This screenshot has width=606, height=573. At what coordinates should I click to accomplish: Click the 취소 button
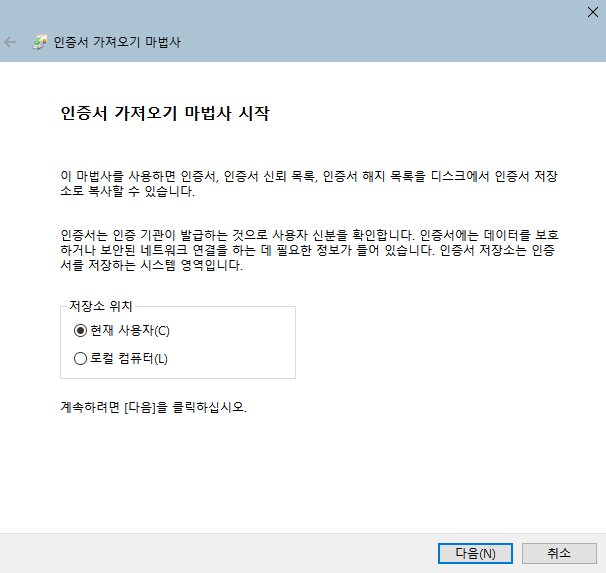pyautogui.click(x=559, y=553)
